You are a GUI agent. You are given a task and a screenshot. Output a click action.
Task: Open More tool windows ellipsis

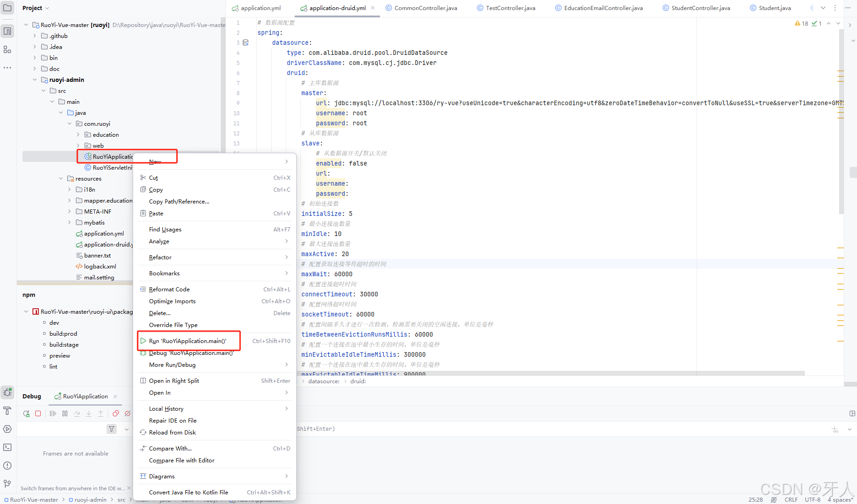tap(7, 68)
